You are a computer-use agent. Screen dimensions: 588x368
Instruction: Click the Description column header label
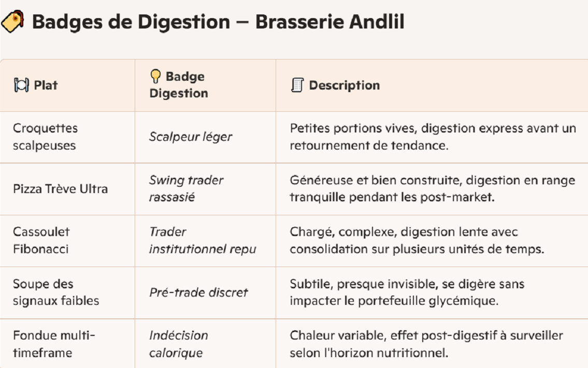(x=344, y=85)
